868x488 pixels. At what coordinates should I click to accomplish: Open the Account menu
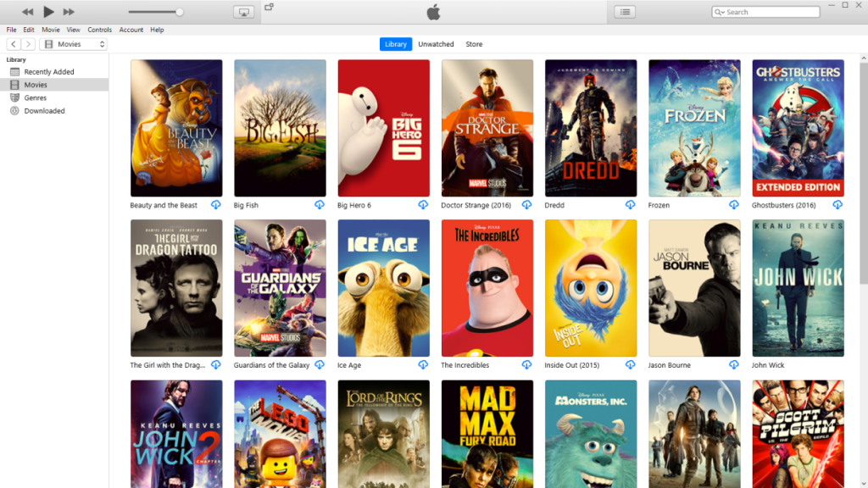131,30
